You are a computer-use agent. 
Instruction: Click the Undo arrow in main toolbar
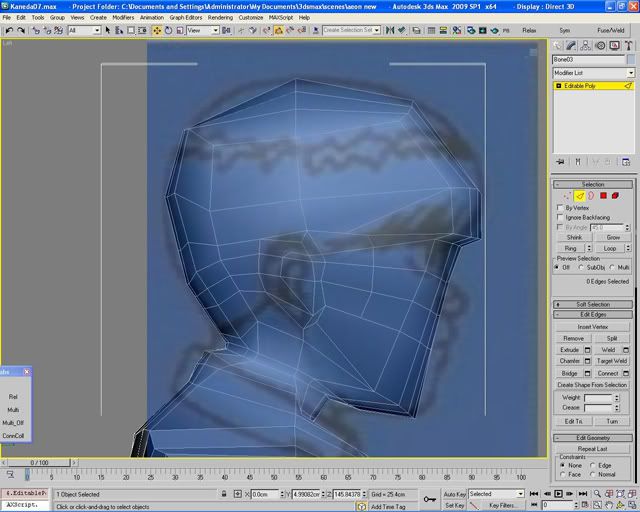click(8, 31)
